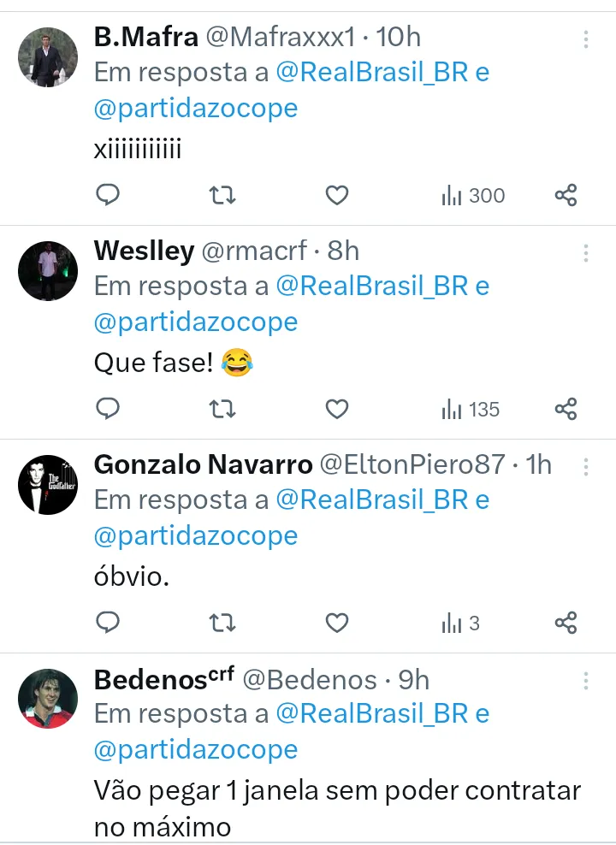Reply to B.Mafra's tweet

tap(107, 196)
